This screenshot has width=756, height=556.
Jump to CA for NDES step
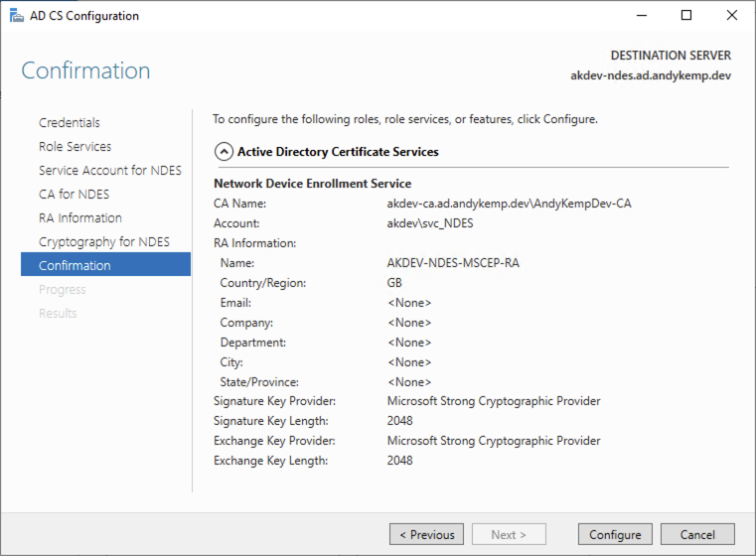tap(75, 195)
